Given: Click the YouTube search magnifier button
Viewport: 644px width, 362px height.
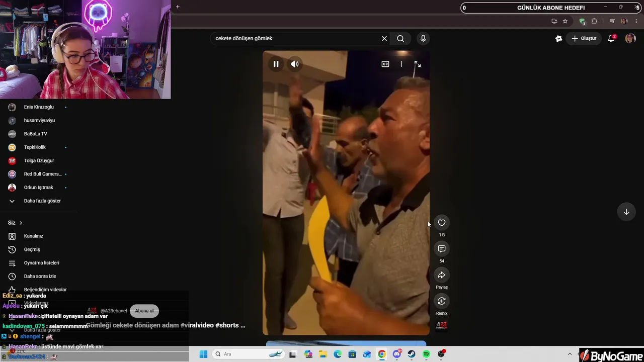Looking at the screenshot, I should (400, 38).
